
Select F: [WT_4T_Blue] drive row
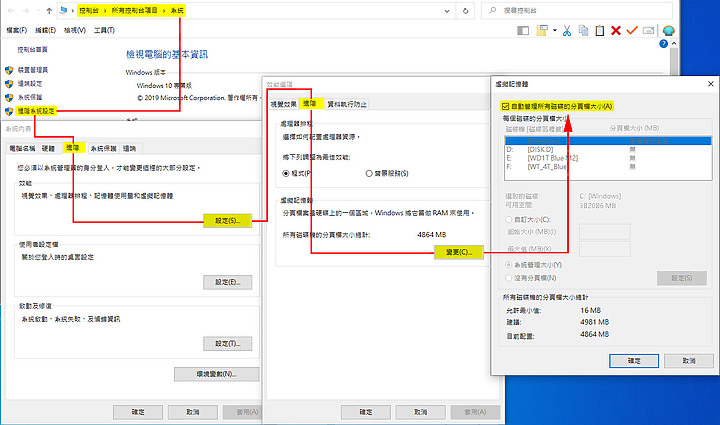pos(608,167)
